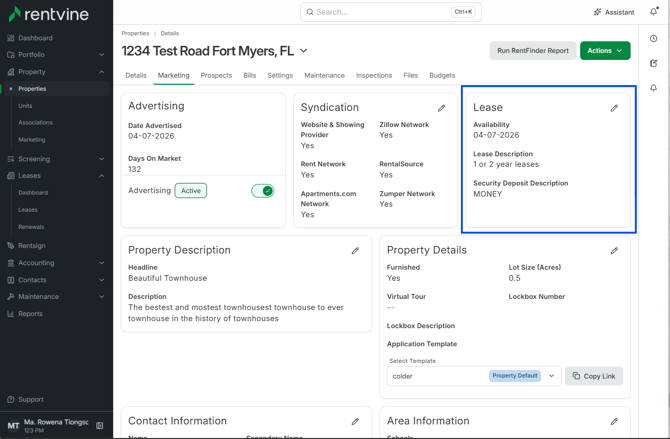Open Leases sub-item under Leases
The height and width of the screenshot is (439, 670).
coord(28,210)
